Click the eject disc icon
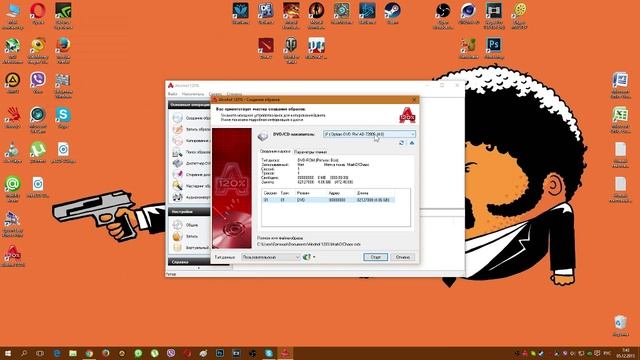This screenshot has height=360, width=640. click(412, 143)
